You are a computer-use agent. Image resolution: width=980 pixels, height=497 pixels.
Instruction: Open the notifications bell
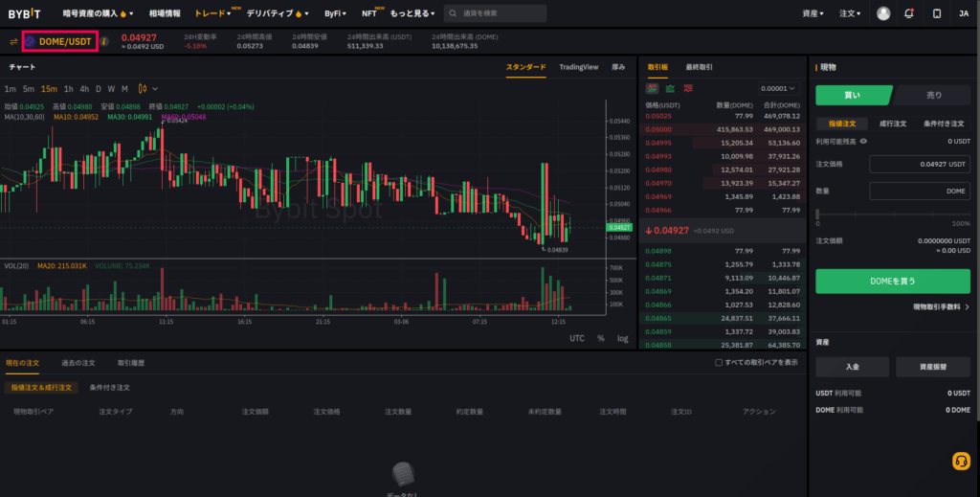(x=909, y=13)
